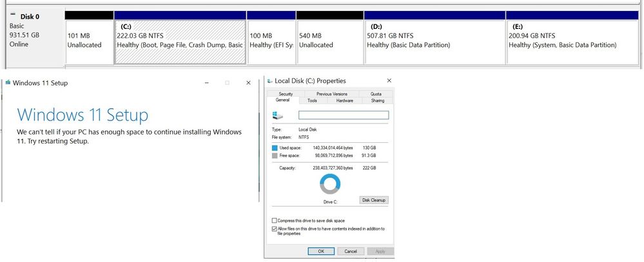
Task: Switch to the Previous Versions tab
Action: coord(331,94)
